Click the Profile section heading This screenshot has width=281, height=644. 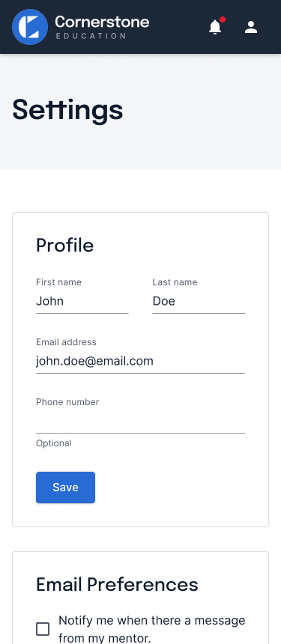65,245
